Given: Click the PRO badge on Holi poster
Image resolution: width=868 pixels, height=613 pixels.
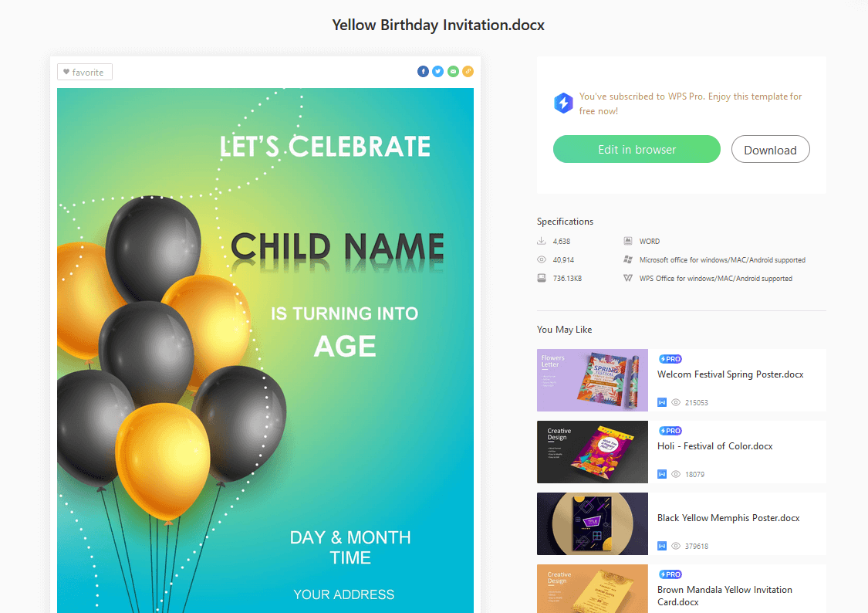Looking at the screenshot, I should click(670, 431).
